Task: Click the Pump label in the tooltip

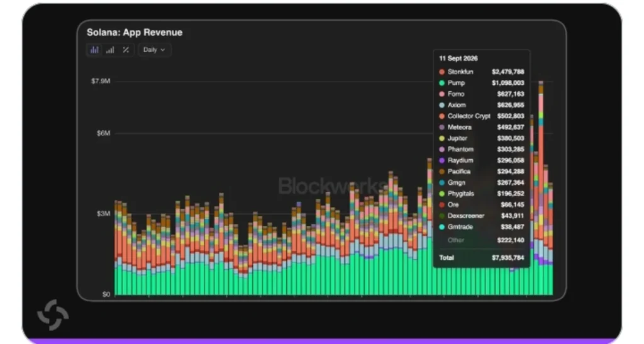Action: [457, 82]
